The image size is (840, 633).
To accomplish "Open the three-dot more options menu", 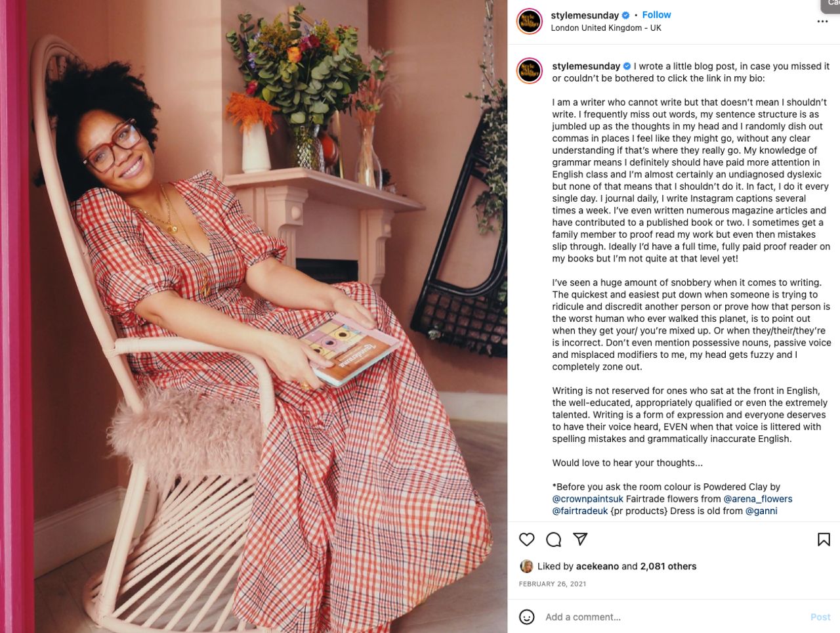I will 822,22.
